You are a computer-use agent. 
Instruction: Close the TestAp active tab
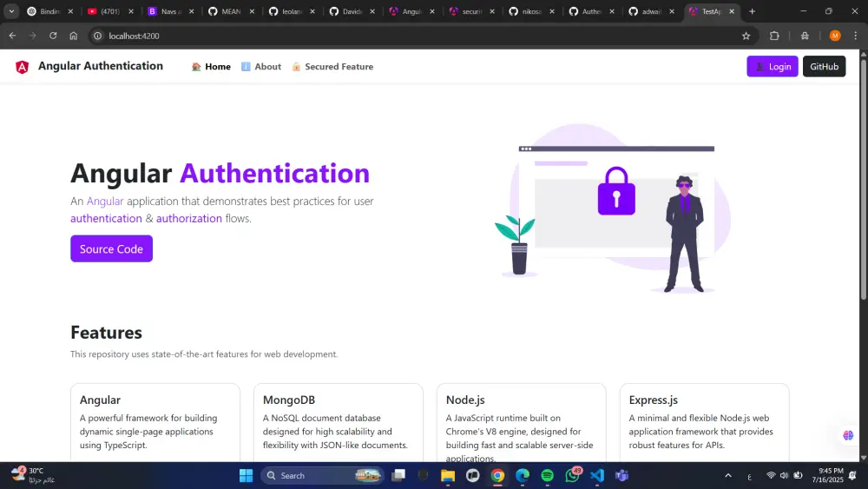tap(732, 11)
